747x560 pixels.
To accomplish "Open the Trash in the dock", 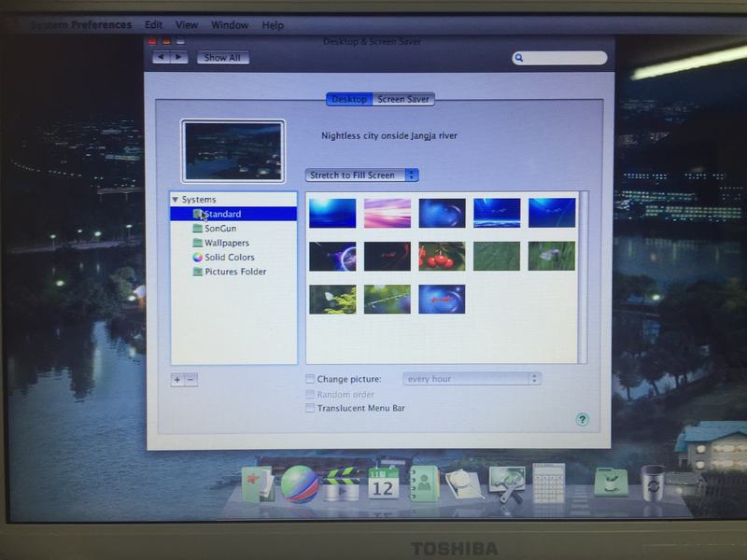I will 653,483.
